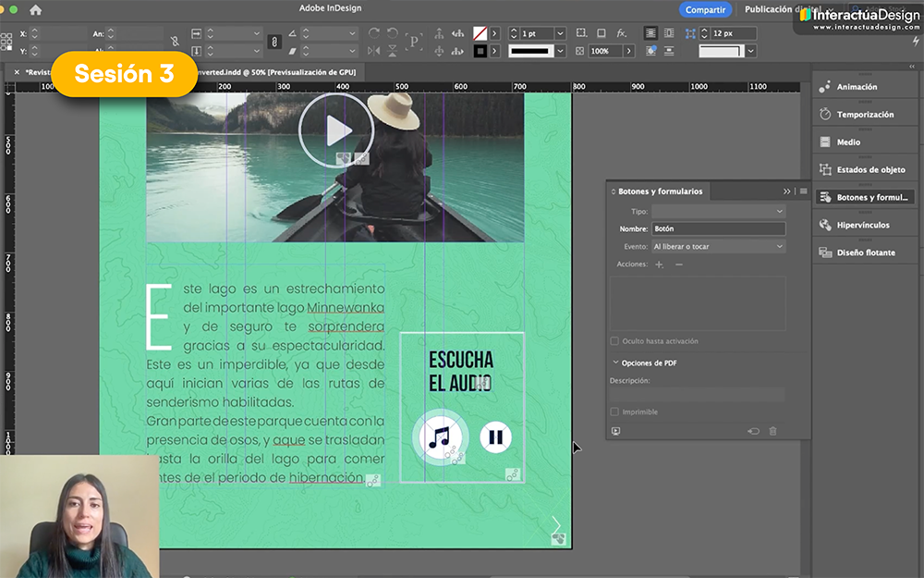Open the scale X percentage dropdown
The width and height of the screenshot is (924, 578).
point(256,33)
